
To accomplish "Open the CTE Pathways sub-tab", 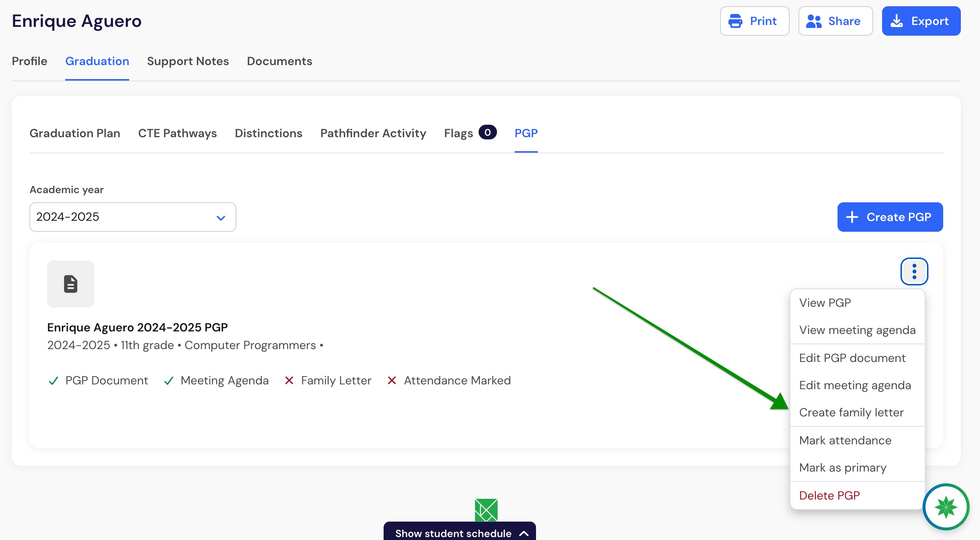I will [x=177, y=134].
